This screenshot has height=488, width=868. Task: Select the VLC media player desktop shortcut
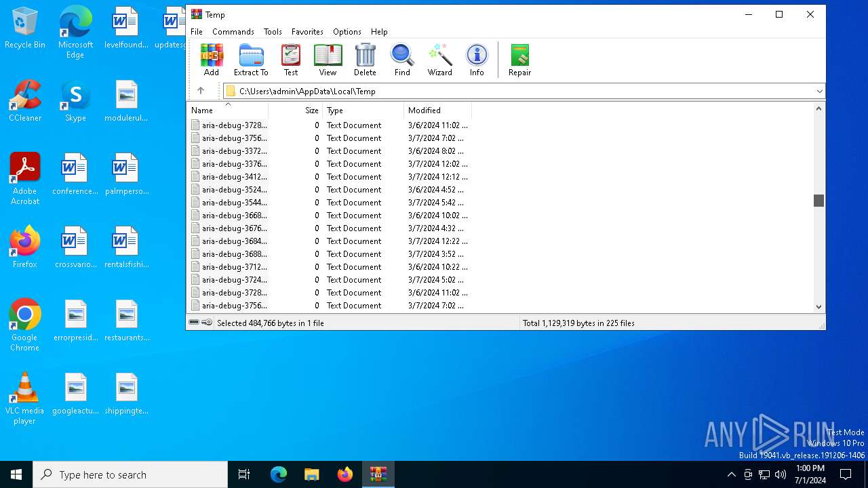[25, 399]
